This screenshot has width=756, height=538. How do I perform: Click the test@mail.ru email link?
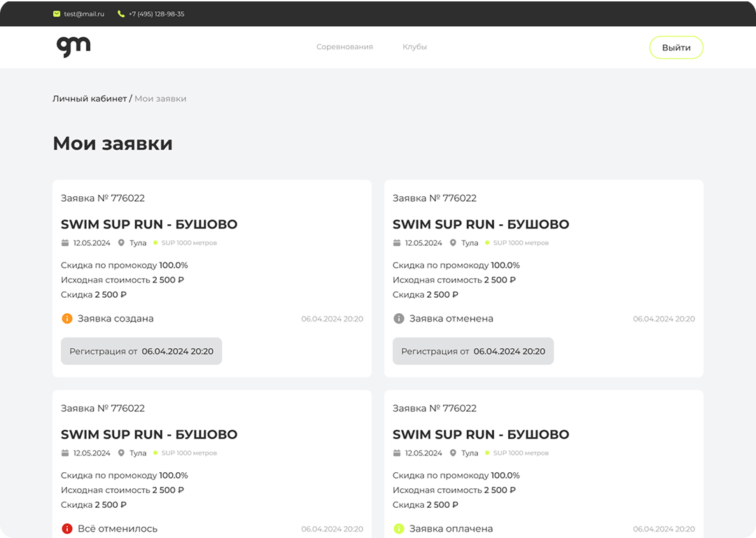coord(83,14)
